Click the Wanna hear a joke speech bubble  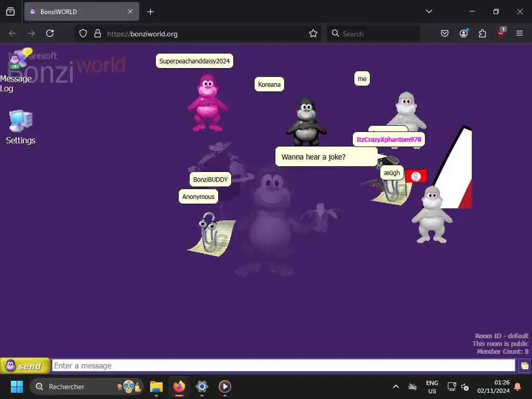[x=326, y=157]
